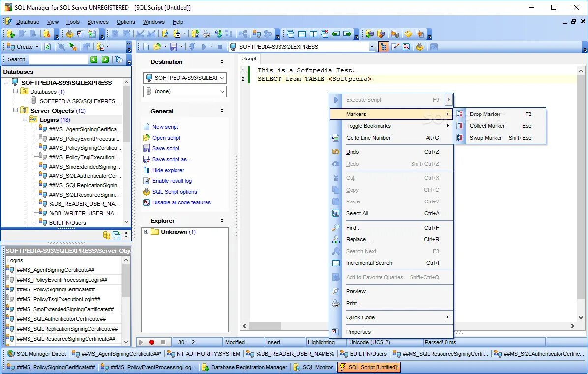This screenshot has width=588, height=374.
Task: Click the SQL Script options helmet icon in editor toolbar
Action: pos(420,47)
